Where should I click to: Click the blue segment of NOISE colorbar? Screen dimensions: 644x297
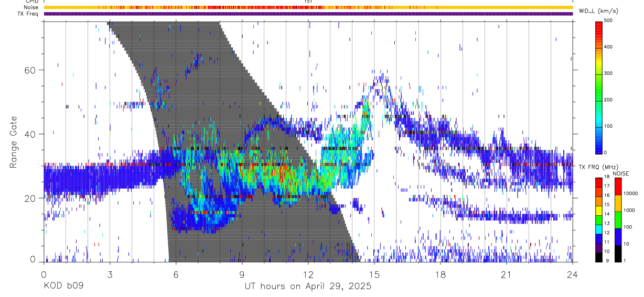point(618,237)
